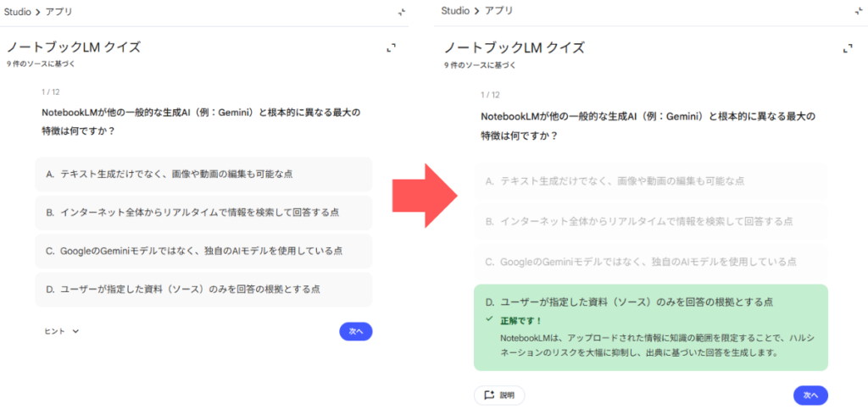Image resolution: width=868 pixels, height=415 pixels.
Task: Choose answer B about インターネット全体 in left quiz
Action: (203, 213)
